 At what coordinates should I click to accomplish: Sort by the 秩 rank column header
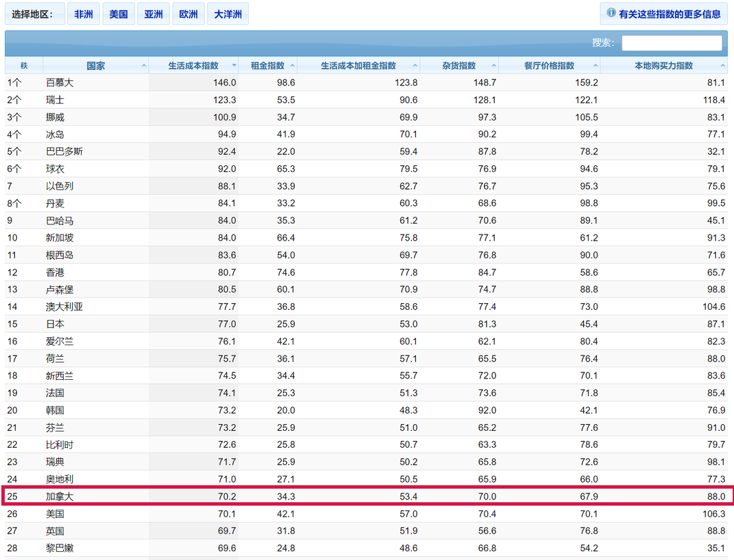(x=24, y=65)
